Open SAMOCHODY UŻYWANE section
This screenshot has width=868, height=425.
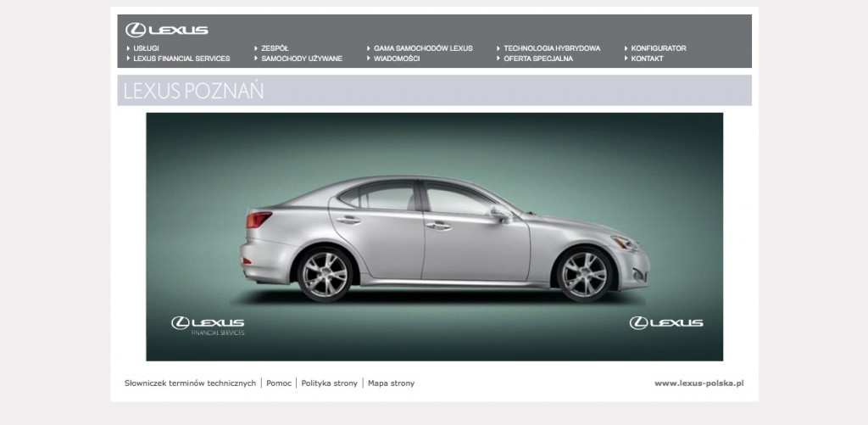click(x=302, y=59)
